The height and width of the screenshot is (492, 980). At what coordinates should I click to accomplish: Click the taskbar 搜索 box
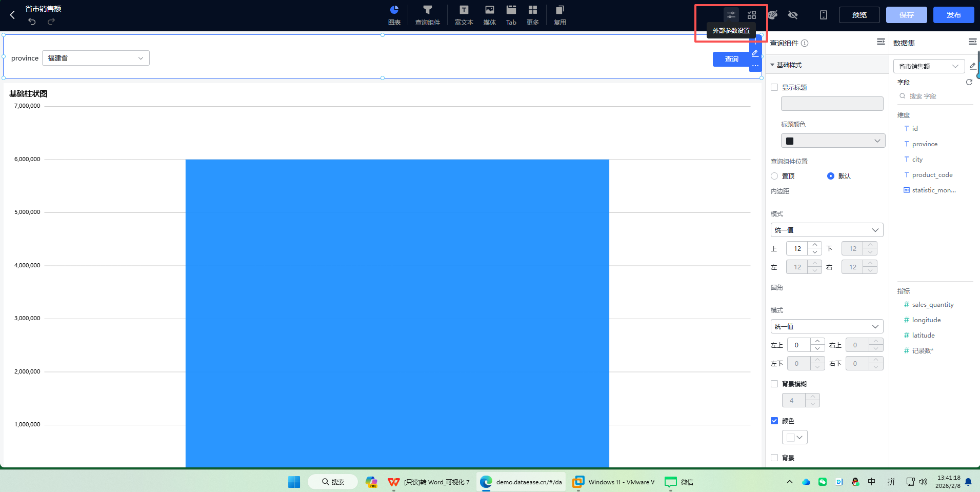pos(333,482)
